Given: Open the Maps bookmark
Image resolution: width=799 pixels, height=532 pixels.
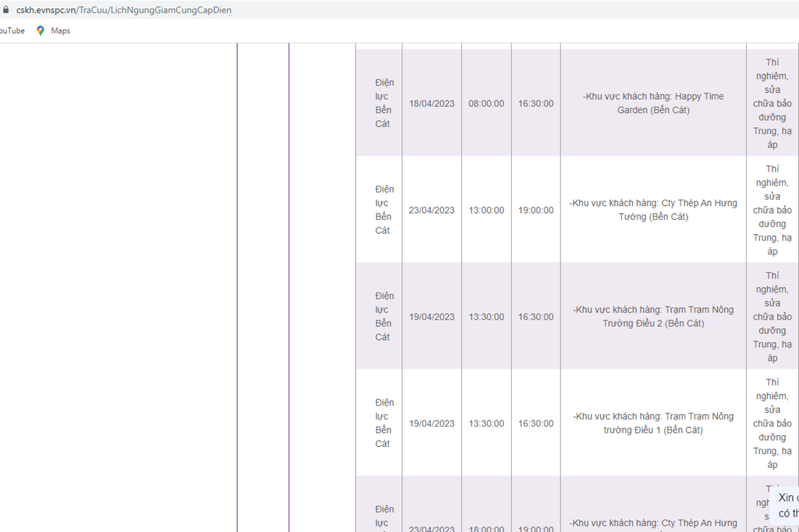Looking at the screenshot, I should click(x=53, y=30).
